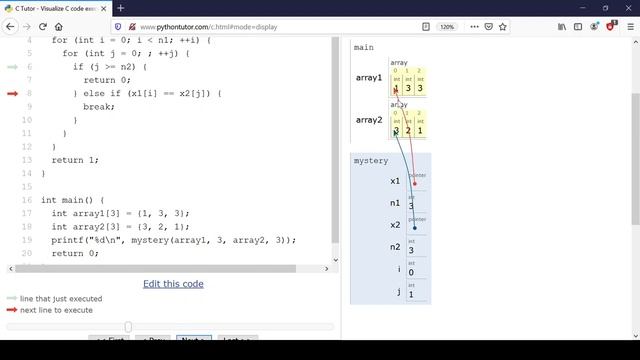Click the page vertical scrollbar thumb
The width and height of the screenshot is (640, 360).
point(636,159)
